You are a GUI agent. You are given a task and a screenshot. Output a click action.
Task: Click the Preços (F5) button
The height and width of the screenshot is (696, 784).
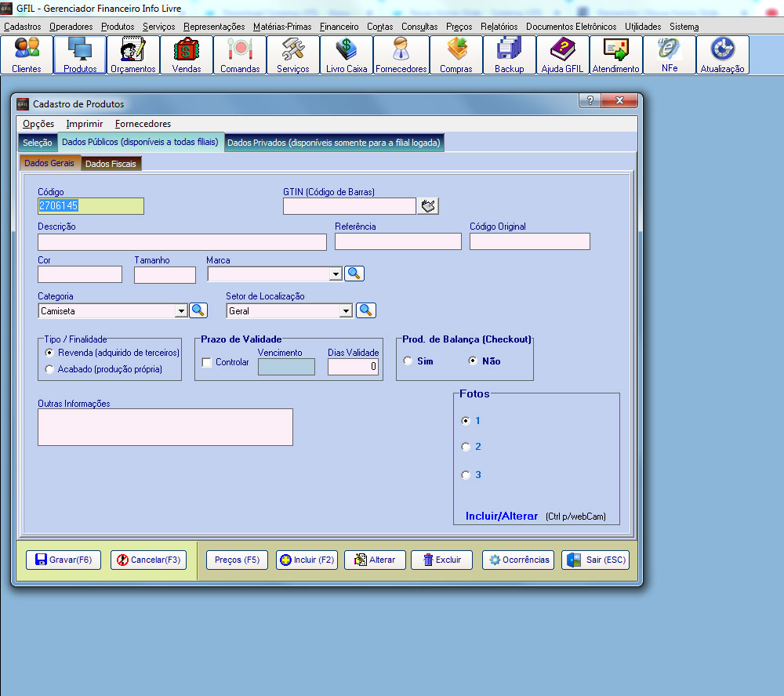[x=237, y=560]
